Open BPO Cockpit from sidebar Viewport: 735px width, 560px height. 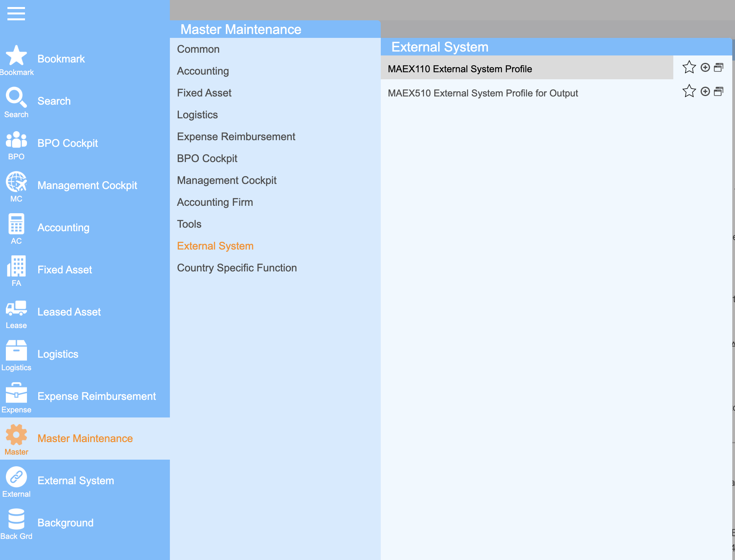pos(68,143)
